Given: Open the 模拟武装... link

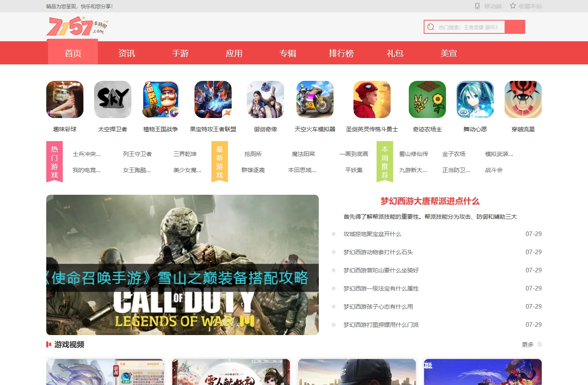Looking at the screenshot, I should click(x=499, y=154).
